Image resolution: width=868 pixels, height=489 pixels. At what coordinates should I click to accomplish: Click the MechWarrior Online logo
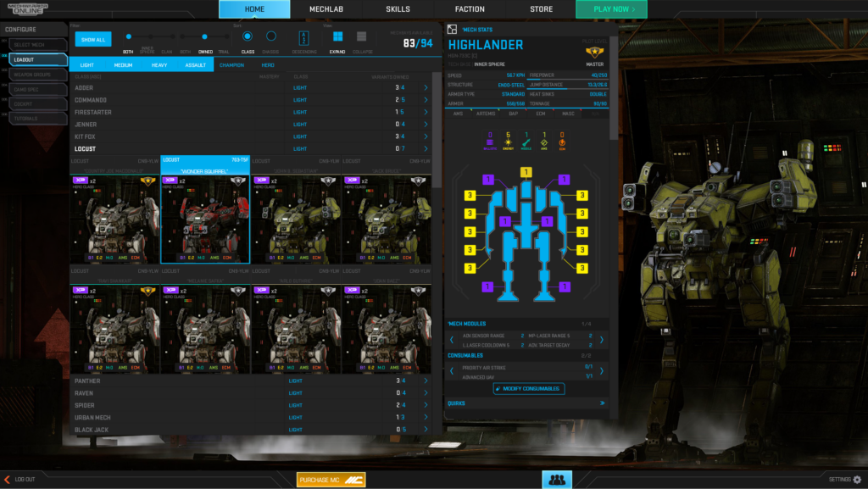pyautogui.click(x=28, y=8)
